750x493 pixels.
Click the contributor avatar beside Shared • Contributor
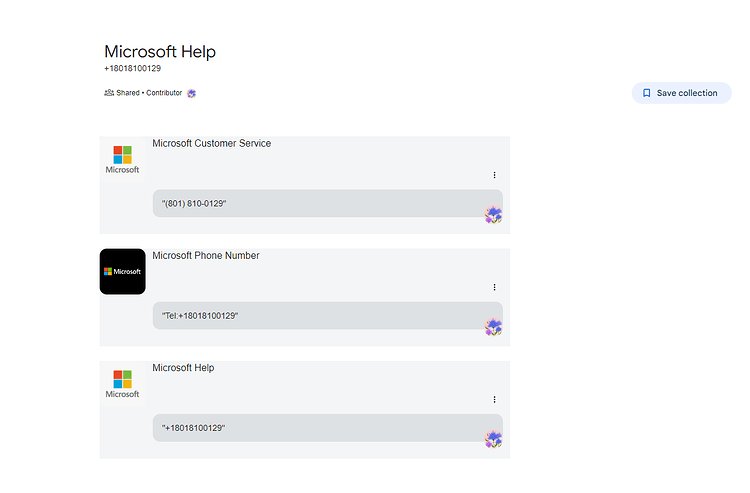point(191,93)
